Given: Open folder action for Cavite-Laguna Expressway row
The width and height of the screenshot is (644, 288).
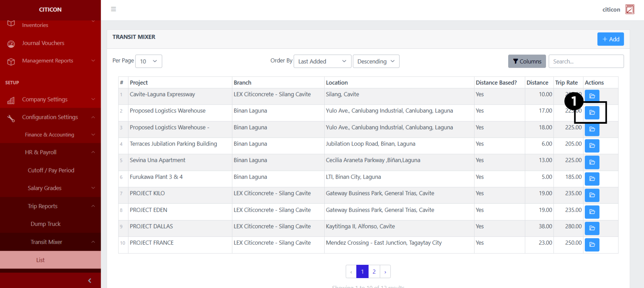Looking at the screenshot, I should [592, 96].
